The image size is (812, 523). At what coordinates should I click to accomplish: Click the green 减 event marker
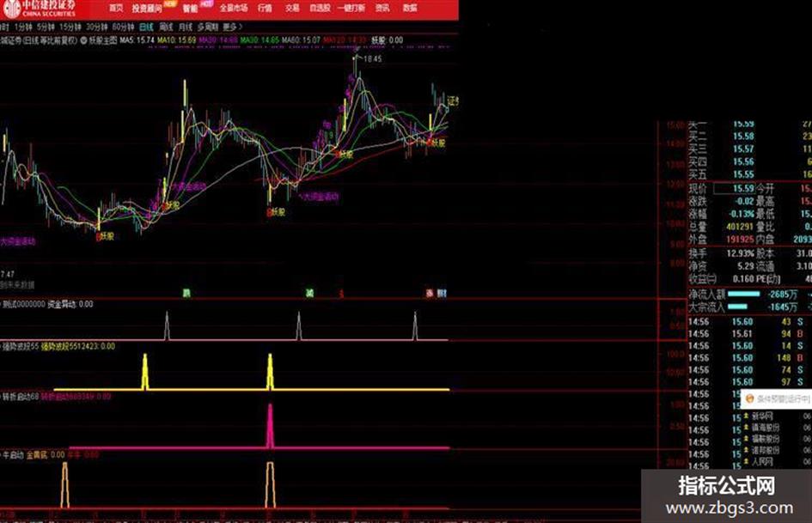point(309,293)
